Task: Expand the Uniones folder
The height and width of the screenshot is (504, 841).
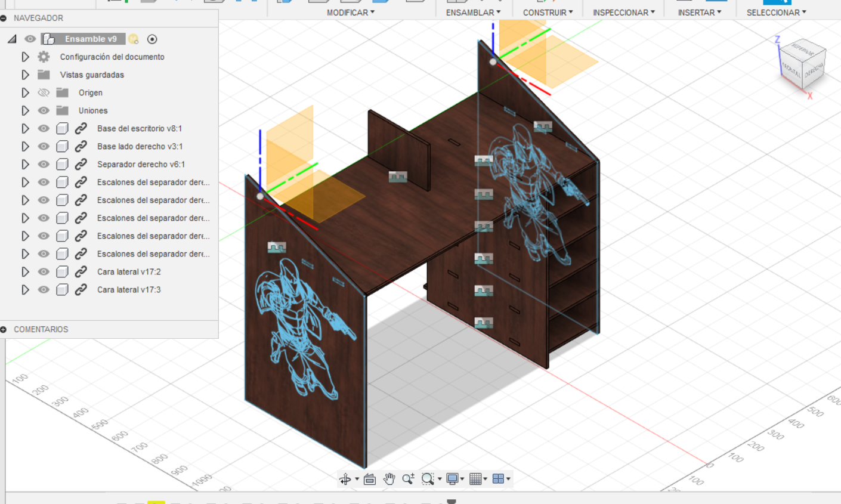Action: 25,110
